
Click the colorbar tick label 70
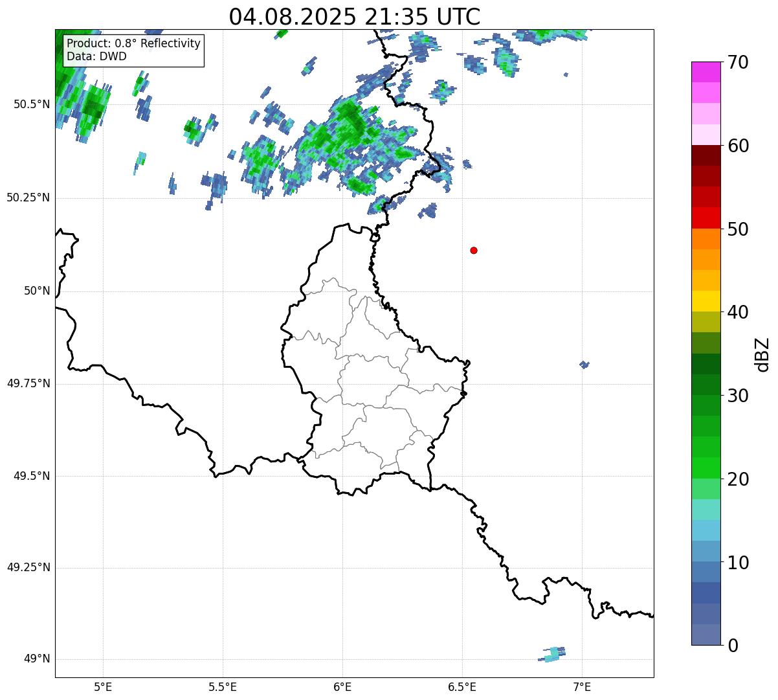(738, 62)
